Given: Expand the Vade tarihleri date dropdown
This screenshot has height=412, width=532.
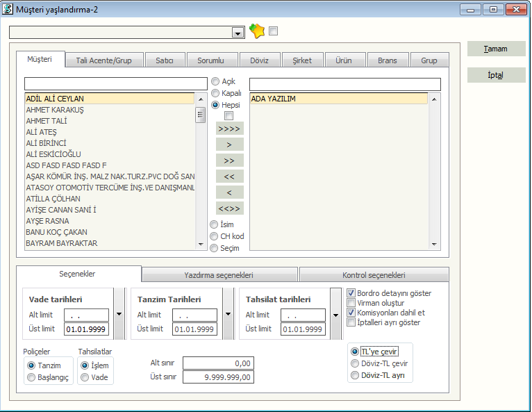Looking at the screenshot, I should coord(118,315).
